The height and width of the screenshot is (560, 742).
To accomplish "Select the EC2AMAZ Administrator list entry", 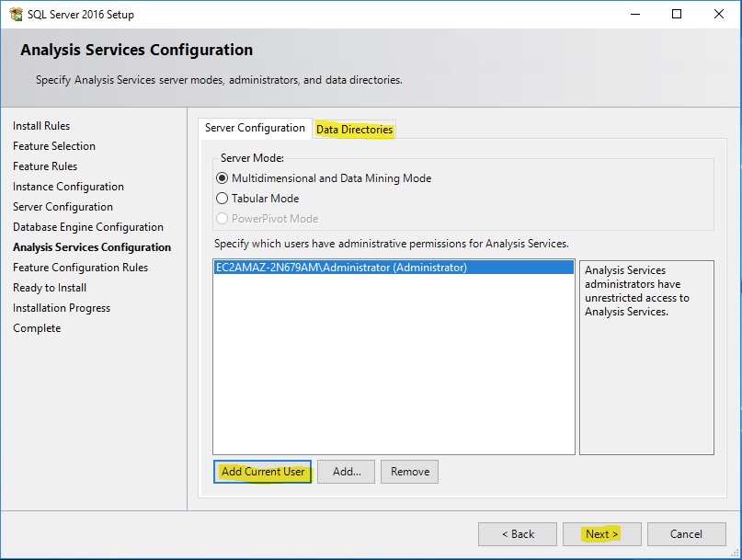I will tap(341, 268).
